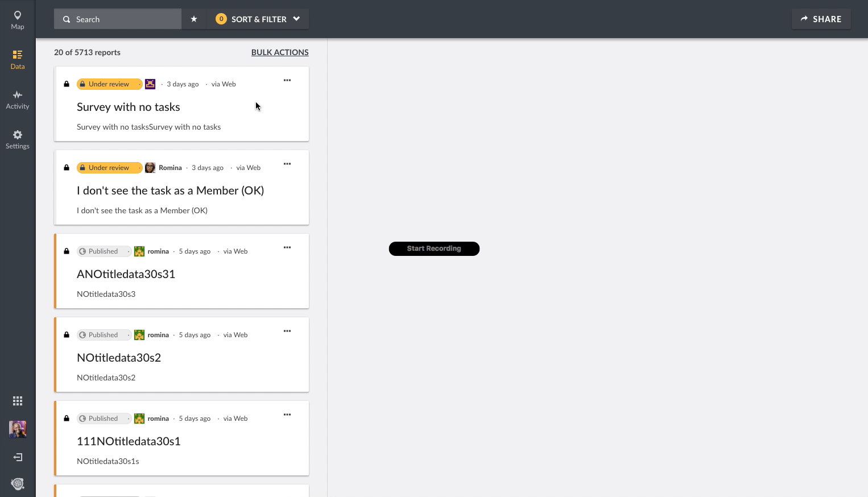
Task: Open the Survey with no tasks report
Action: pos(129,107)
